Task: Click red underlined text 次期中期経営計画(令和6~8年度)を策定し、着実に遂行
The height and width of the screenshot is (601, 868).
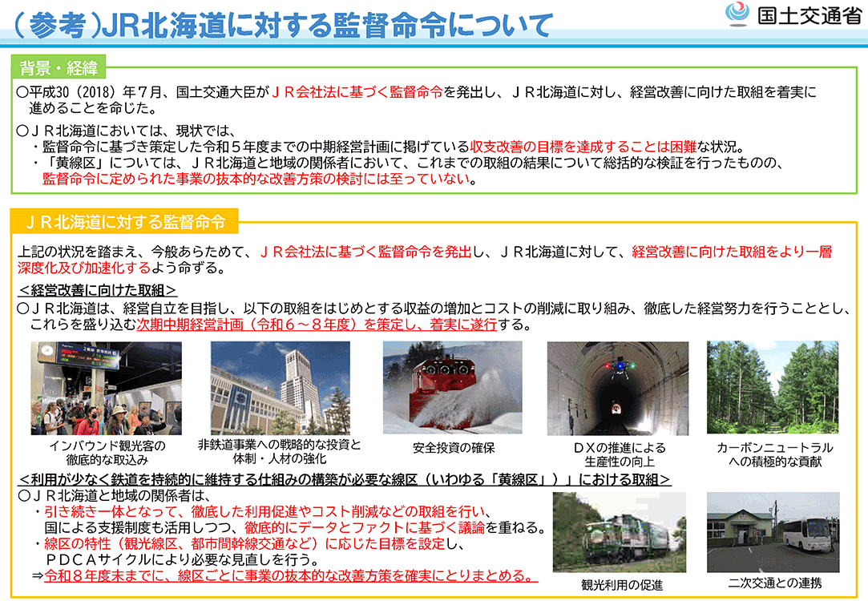Action: (317, 325)
